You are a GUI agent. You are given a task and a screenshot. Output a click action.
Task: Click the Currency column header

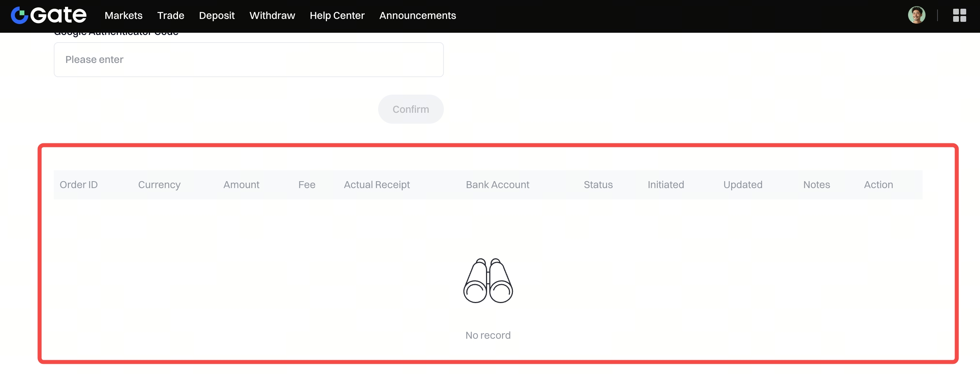pos(159,185)
